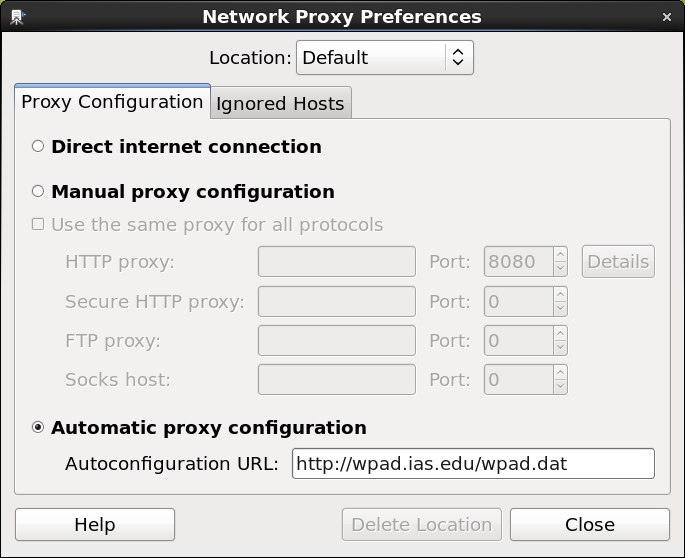This screenshot has height=558, width=685.
Task: Click the window menu icon in title bar
Action: [x=17, y=17]
